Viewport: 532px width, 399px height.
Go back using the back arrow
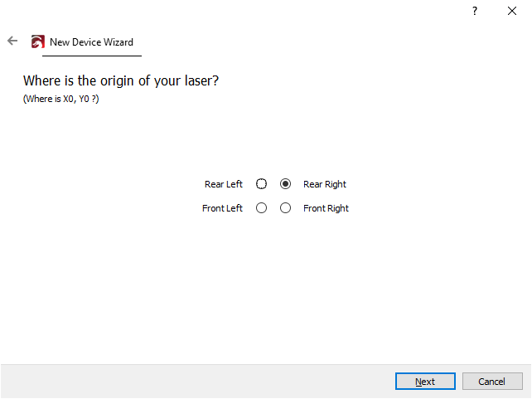tap(12, 41)
